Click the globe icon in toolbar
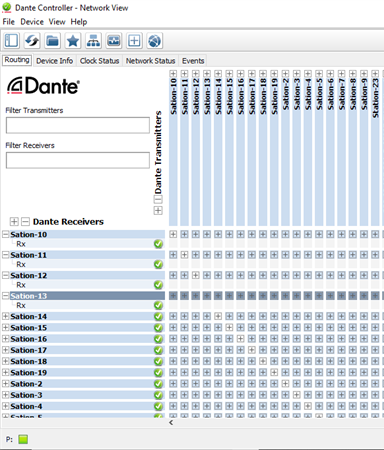The width and height of the screenshot is (384, 450). [154, 41]
